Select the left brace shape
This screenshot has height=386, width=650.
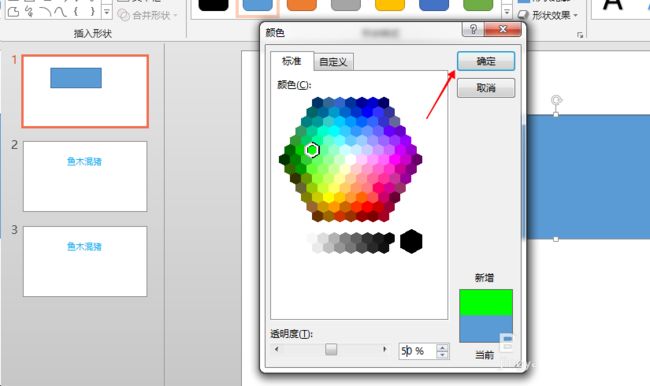click(x=75, y=12)
